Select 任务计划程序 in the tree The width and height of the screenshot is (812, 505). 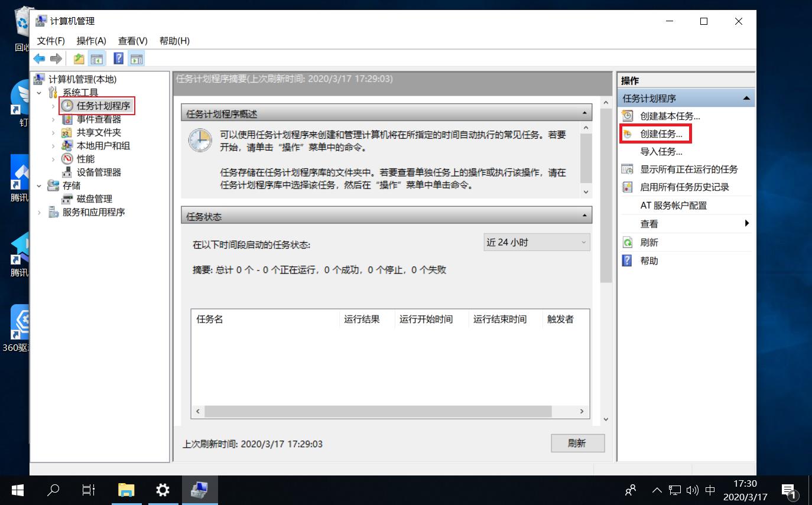103,106
